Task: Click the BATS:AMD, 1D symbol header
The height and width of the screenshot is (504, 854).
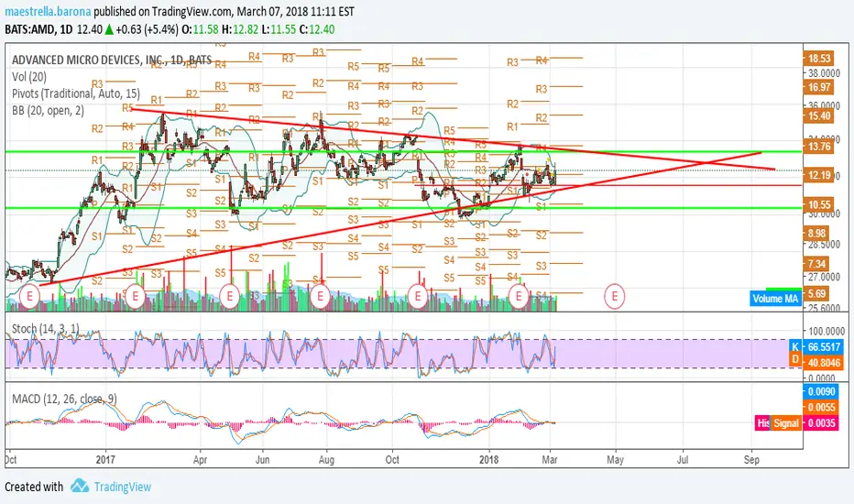Action: coord(38,29)
